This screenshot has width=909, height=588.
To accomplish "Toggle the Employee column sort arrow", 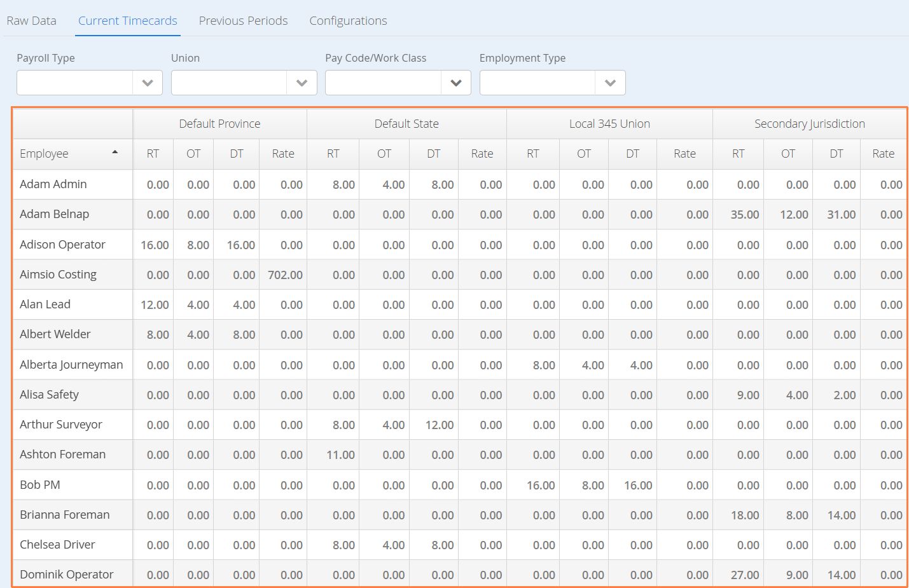I will pos(115,153).
